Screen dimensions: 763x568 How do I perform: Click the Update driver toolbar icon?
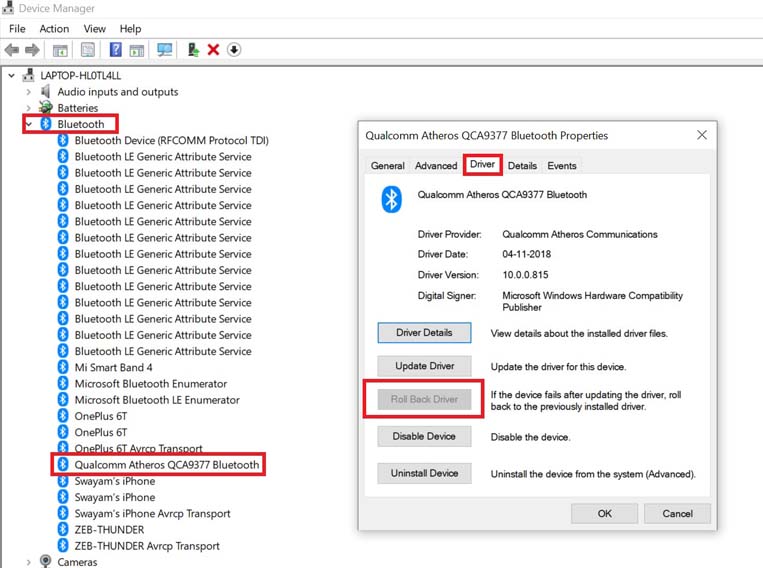pos(193,49)
